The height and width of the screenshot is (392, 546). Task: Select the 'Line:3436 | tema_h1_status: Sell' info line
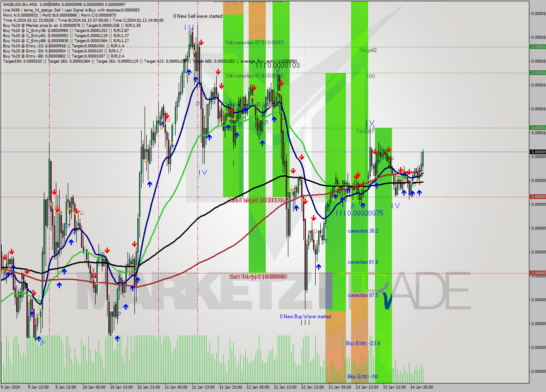click(71, 9)
